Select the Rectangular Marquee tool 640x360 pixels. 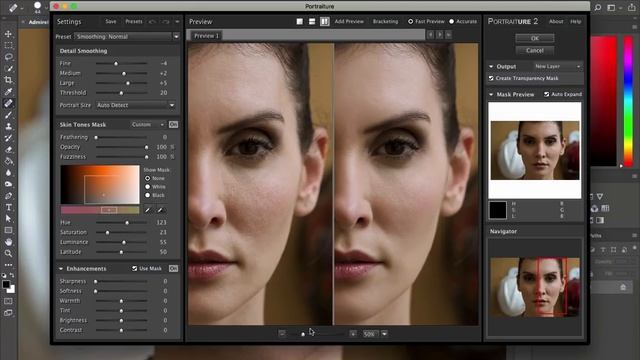(8, 45)
